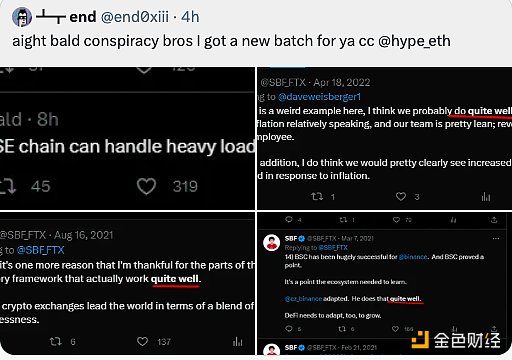Retweet the post showing 45 retweets

[7, 186]
